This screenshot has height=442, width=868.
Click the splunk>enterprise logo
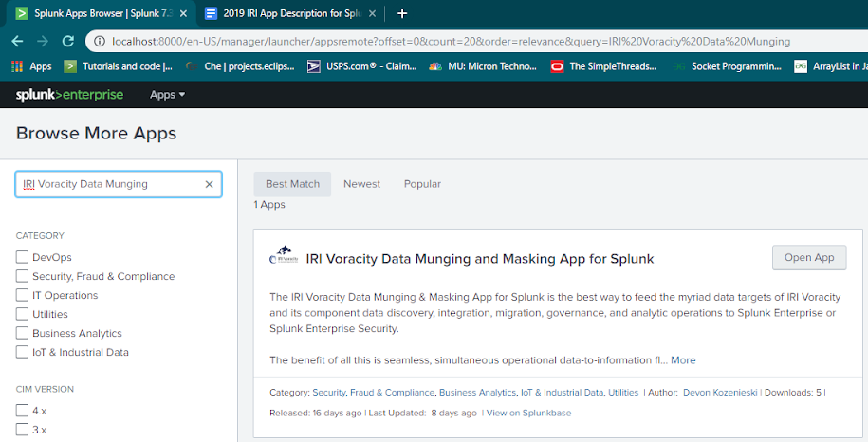point(70,95)
